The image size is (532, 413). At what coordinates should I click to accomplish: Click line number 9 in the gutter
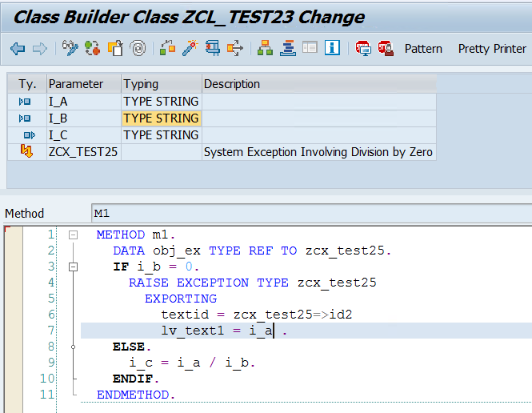pos(51,363)
